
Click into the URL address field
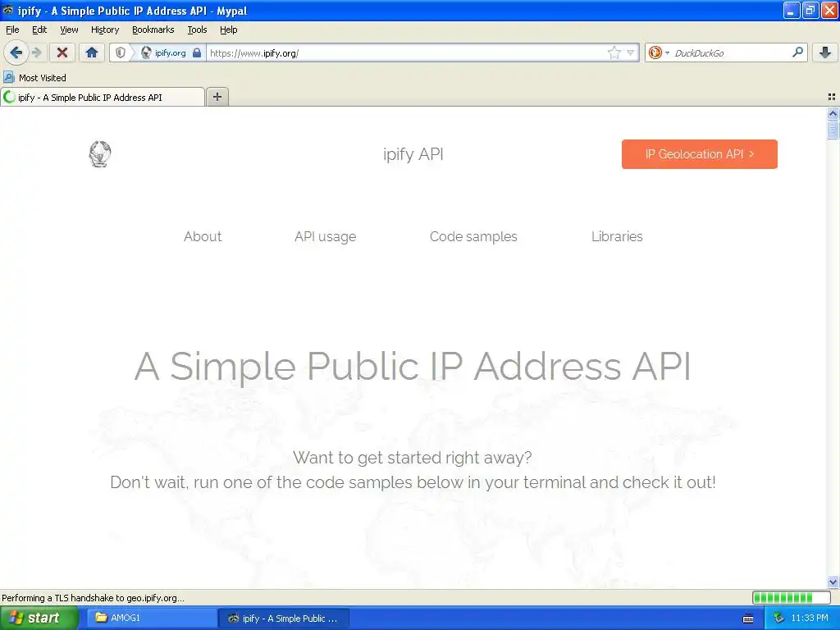point(407,52)
